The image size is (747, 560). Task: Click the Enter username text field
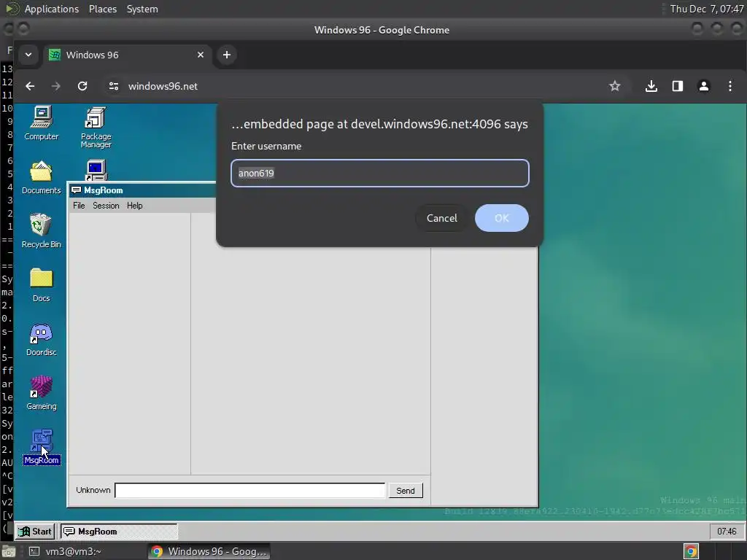pos(379,173)
